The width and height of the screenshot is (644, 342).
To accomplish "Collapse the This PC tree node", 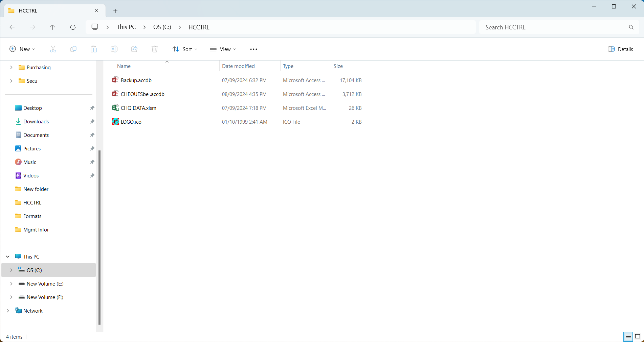I will (8, 257).
